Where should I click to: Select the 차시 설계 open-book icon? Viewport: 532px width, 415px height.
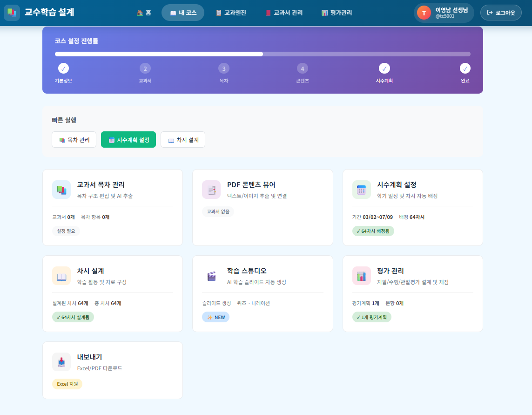61,276
